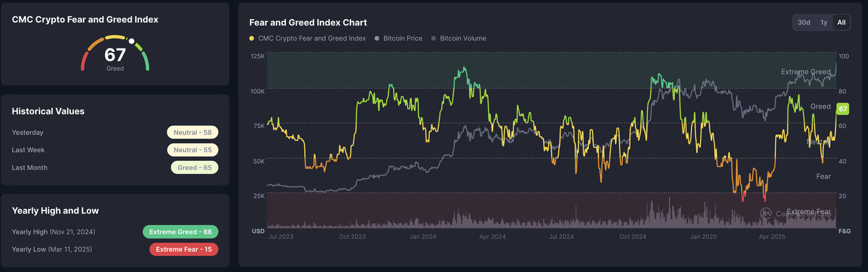Select the All time range tab
The width and height of the screenshot is (868, 272).
(841, 23)
